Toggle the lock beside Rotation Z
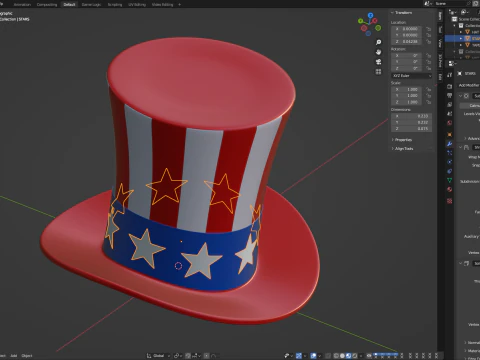This screenshot has height=360, width=480. coord(429,68)
